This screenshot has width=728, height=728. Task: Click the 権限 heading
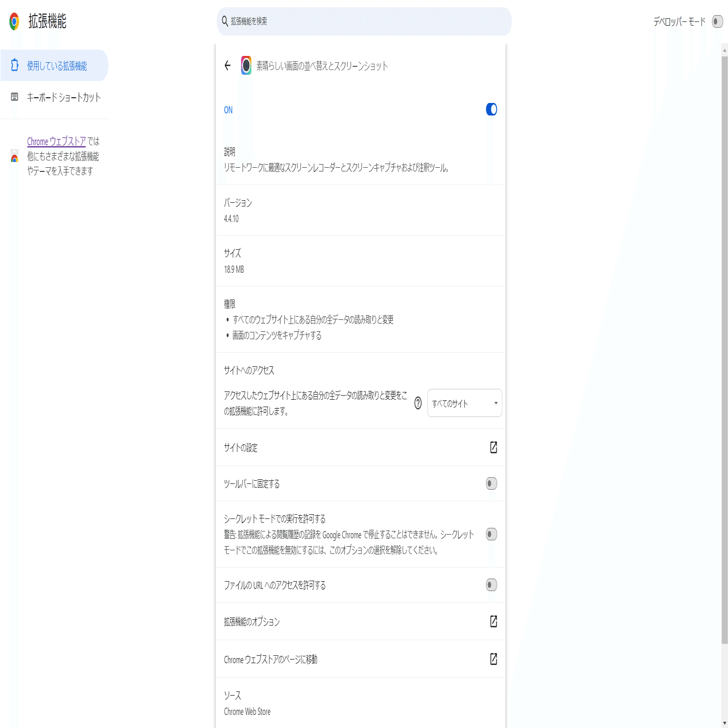[x=229, y=304]
